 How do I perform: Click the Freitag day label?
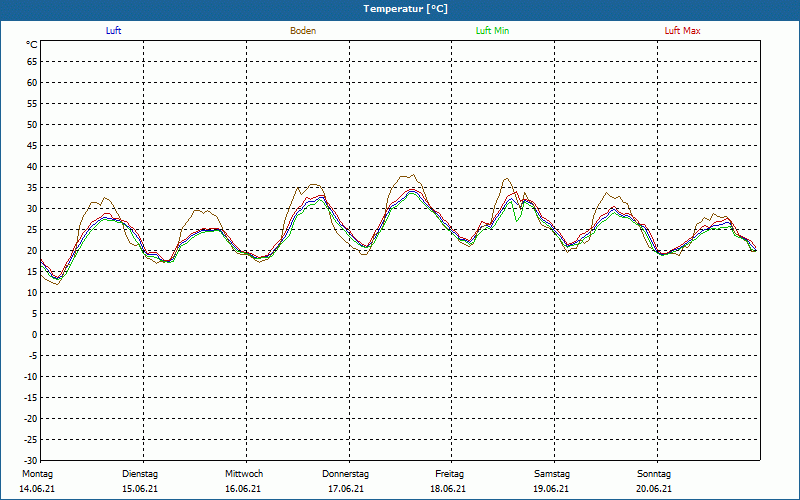(449, 474)
